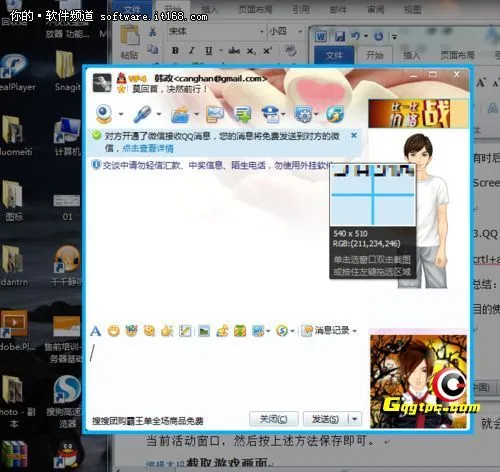Dismiss the WeChat notification banner
The height and width of the screenshot is (472, 500).
pos(354,135)
